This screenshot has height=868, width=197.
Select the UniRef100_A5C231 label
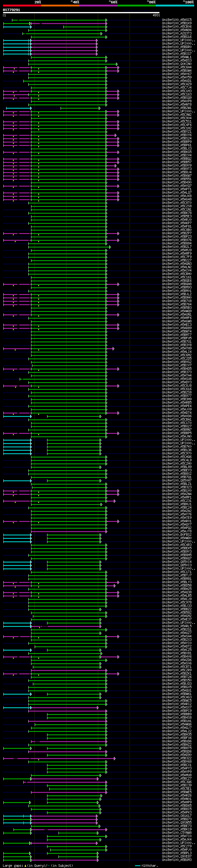coord(177,501)
